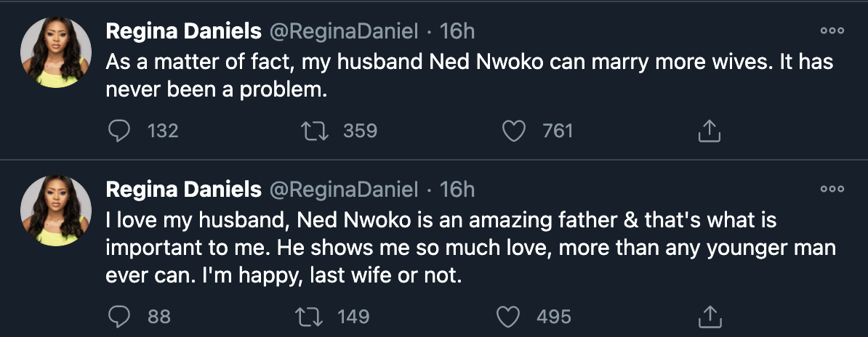The image size is (868, 337).
Task: Open more options on the second tweet
Action: (x=832, y=189)
